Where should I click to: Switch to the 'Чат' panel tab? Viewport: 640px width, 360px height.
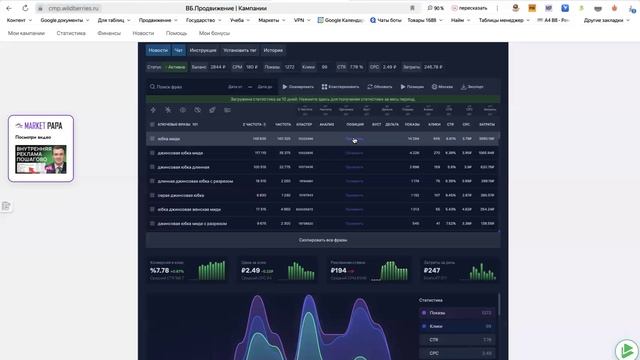click(x=178, y=50)
